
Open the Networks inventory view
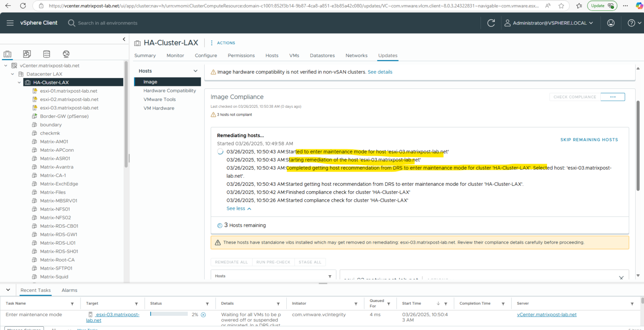click(66, 54)
